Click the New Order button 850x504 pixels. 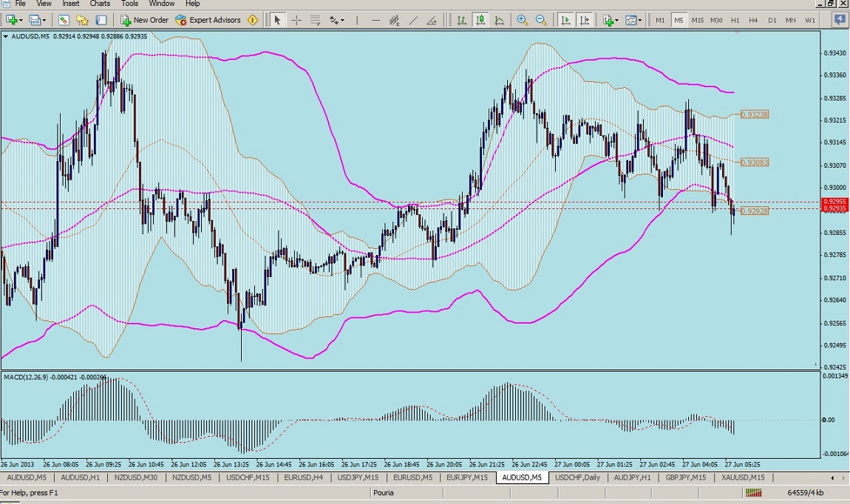(x=145, y=20)
